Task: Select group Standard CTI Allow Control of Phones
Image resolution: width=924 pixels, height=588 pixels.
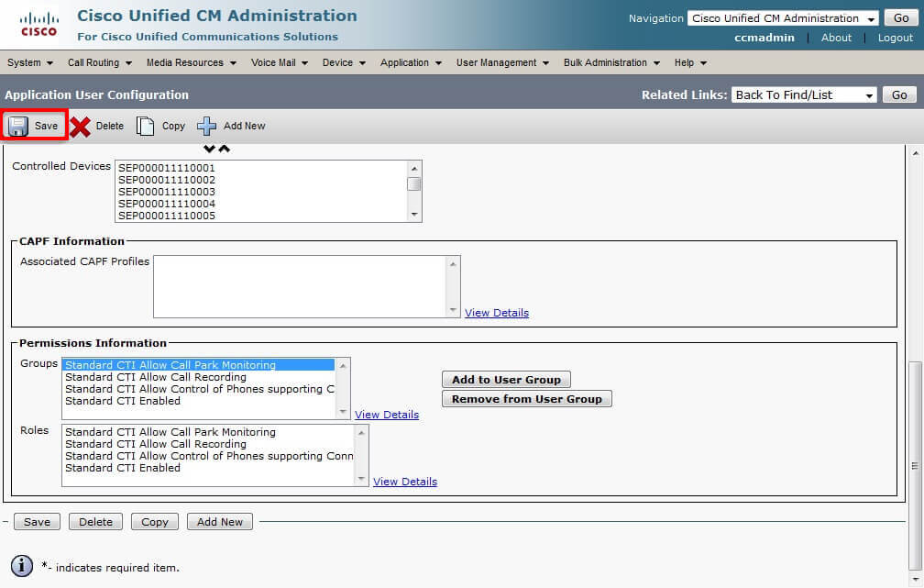Action: [199, 389]
